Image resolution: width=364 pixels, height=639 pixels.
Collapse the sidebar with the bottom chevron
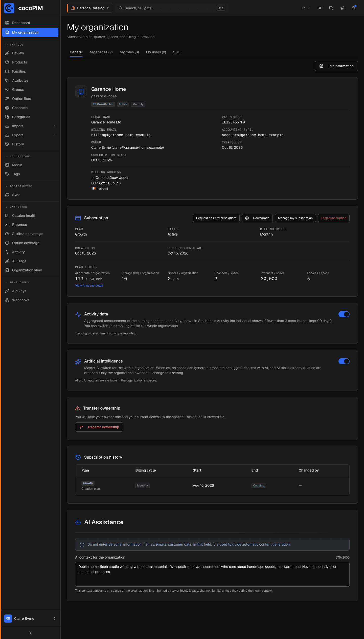coord(30,633)
